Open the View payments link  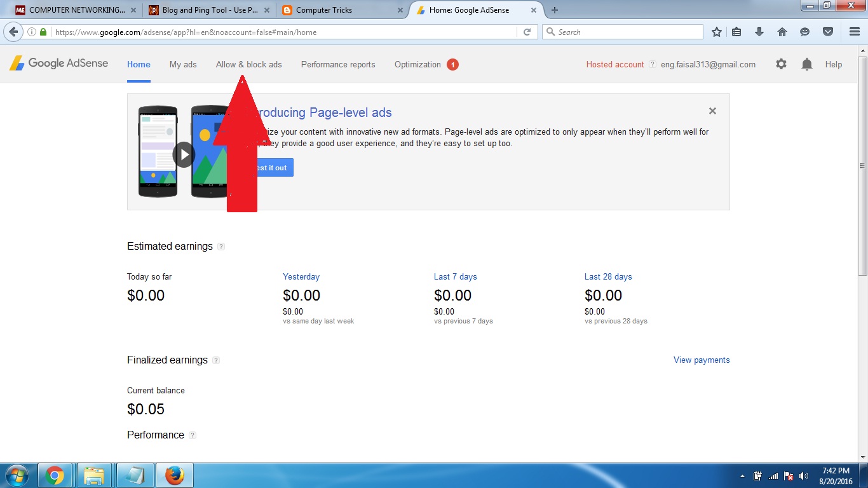[702, 360]
